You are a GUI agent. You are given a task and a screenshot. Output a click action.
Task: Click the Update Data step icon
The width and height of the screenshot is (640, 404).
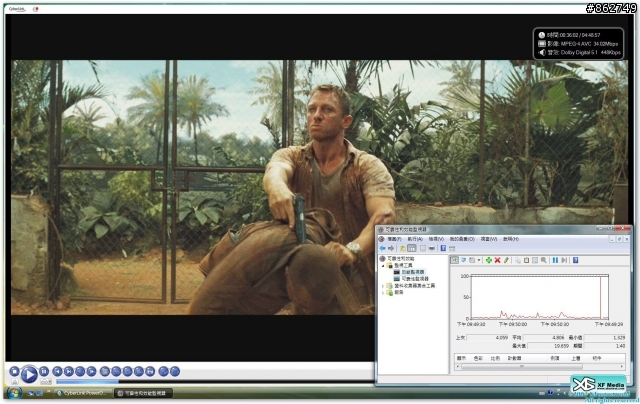coord(564,260)
